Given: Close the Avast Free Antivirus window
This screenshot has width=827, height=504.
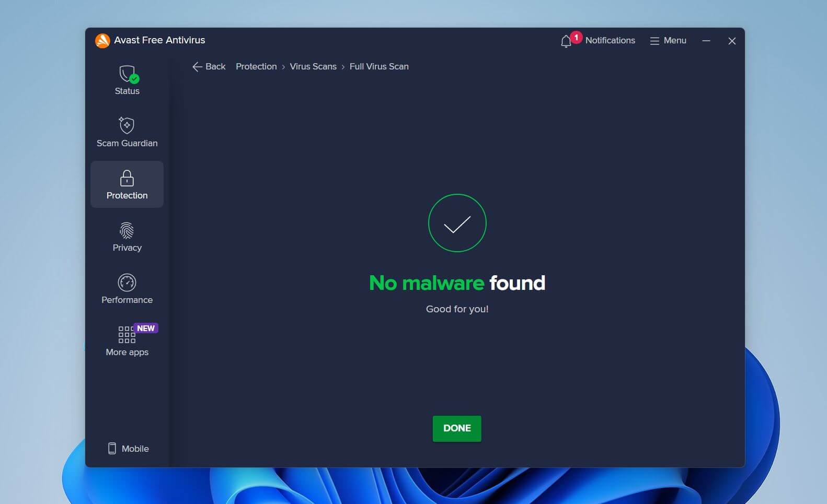Looking at the screenshot, I should click(x=732, y=41).
